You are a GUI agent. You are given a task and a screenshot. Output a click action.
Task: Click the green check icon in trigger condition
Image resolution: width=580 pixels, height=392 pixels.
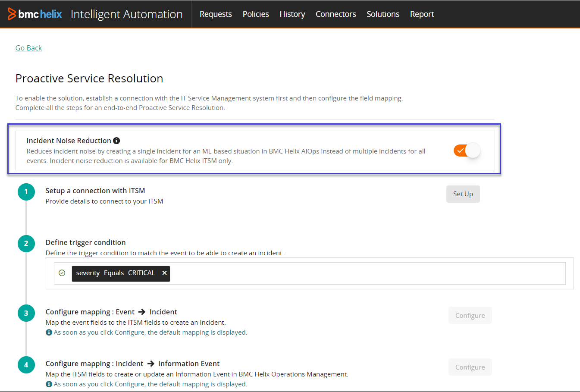tap(62, 273)
